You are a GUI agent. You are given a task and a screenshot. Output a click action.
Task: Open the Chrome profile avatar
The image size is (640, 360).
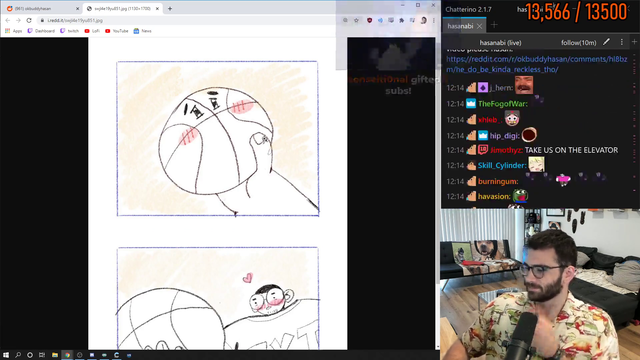(424, 20)
